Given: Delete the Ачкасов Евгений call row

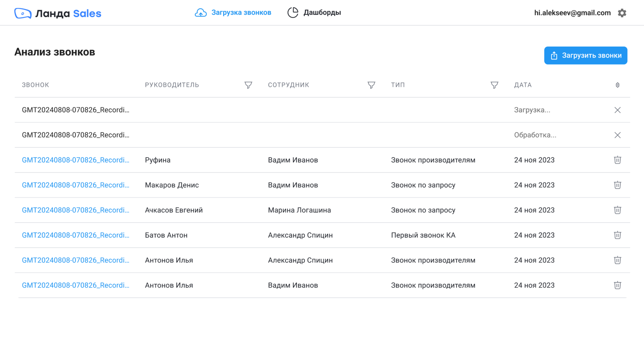Looking at the screenshot, I should [617, 210].
